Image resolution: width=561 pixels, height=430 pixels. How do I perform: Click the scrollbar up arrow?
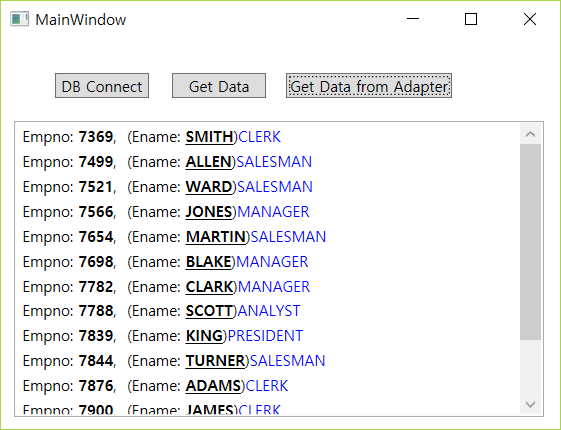click(531, 134)
